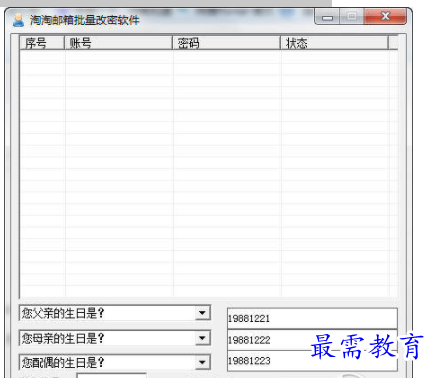Close the 淘淘邮箱批量改密软件 window
Viewport: 432px width, 378px height.
(385, 17)
